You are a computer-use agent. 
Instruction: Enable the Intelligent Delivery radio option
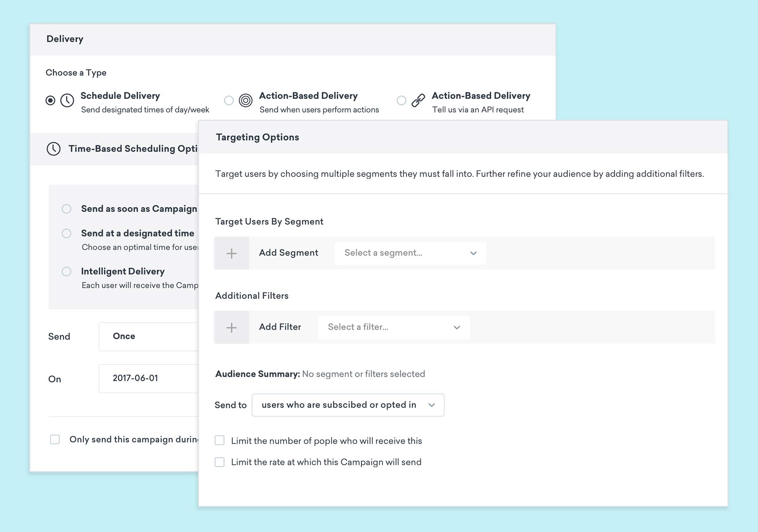[66, 272]
